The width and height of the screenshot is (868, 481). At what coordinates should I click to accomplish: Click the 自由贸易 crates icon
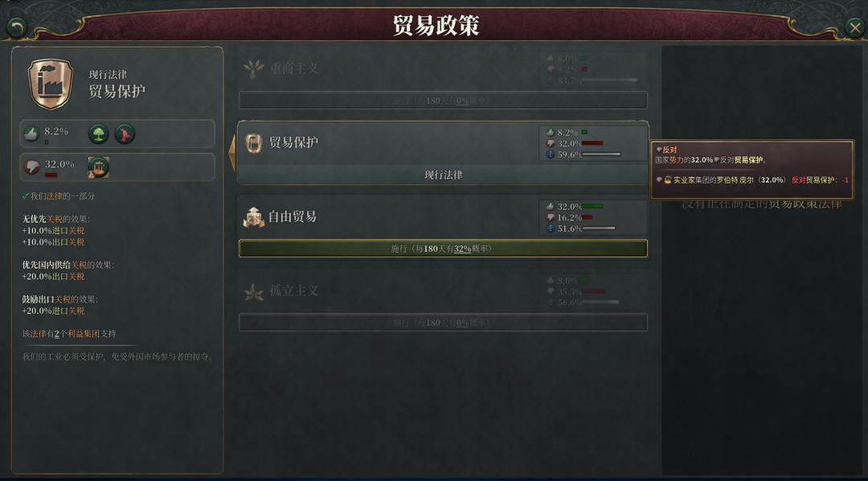click(253, 216)
